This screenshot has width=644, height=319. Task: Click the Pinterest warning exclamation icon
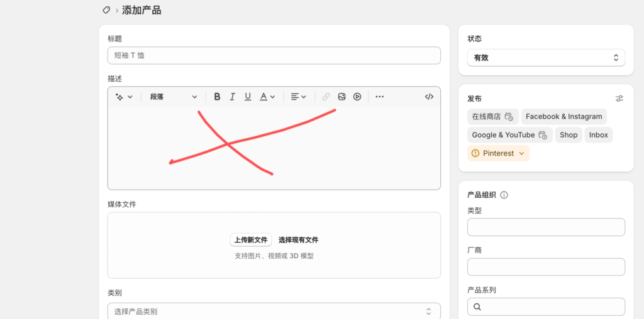coord(475,153)
